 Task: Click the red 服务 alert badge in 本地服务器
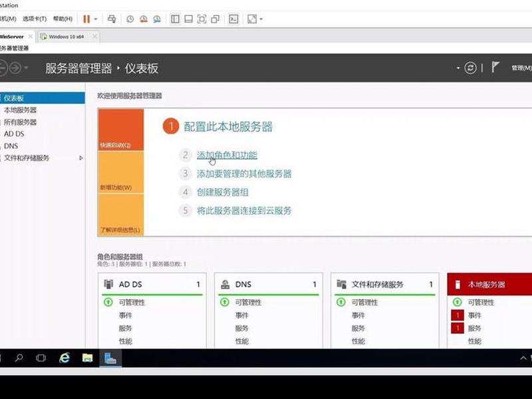click(x=458, y=328)
